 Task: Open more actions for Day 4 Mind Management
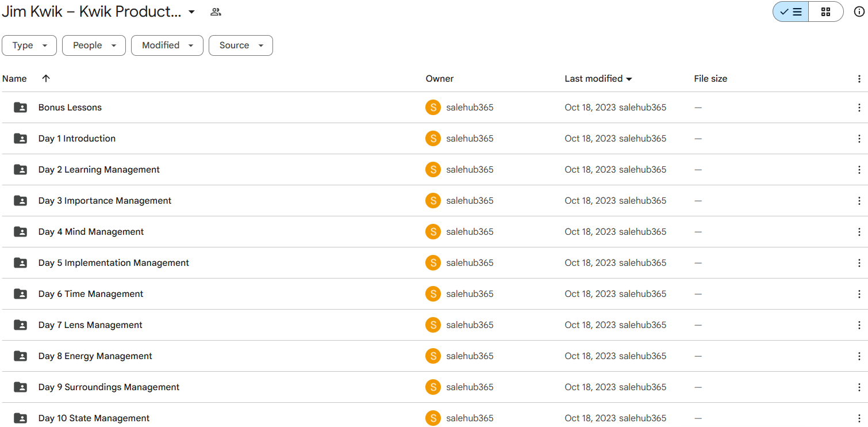pyautogui.click(x=859, y=232)
